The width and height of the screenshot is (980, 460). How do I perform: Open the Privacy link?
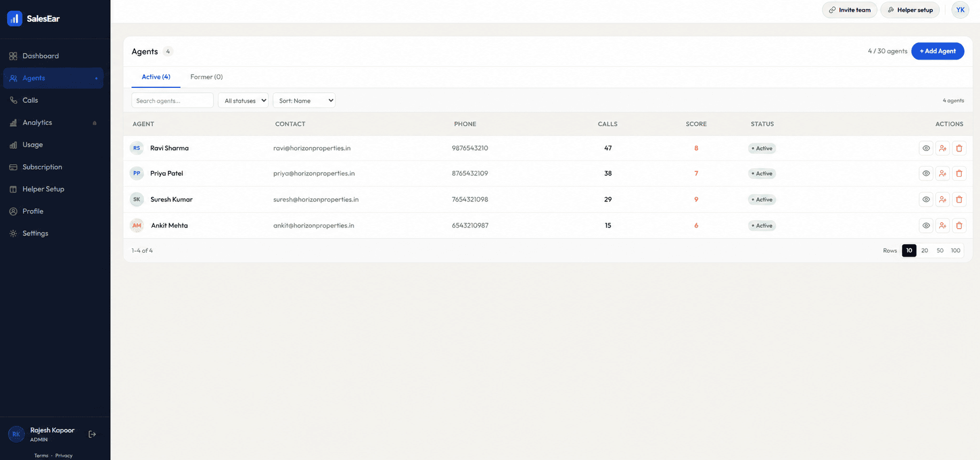[64, 456]
